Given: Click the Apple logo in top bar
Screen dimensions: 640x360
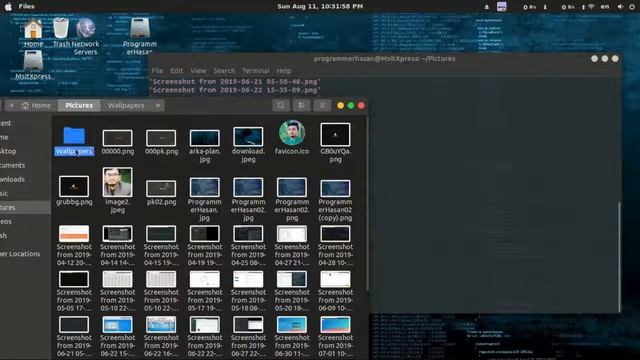Looking at the screenshot, I should [x=8, y=7].
